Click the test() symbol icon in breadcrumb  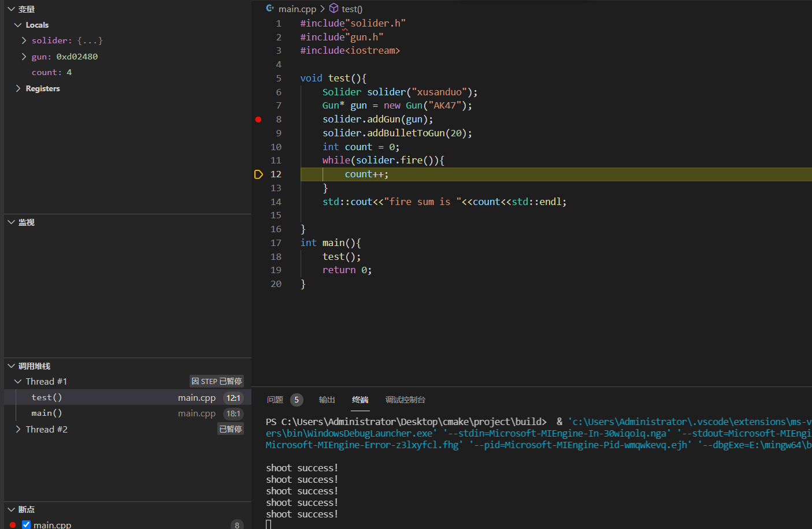tap(333, 9)
